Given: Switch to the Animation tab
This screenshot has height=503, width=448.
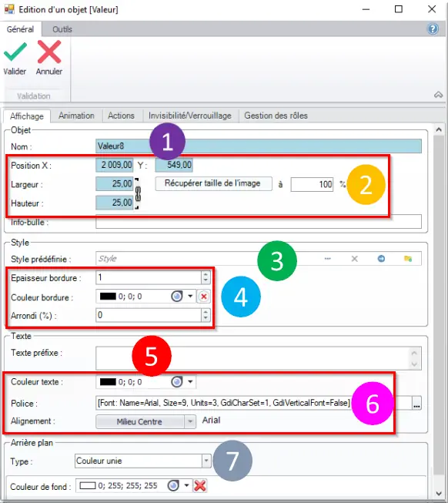Looking at the screenshot, I should (76, 116).
